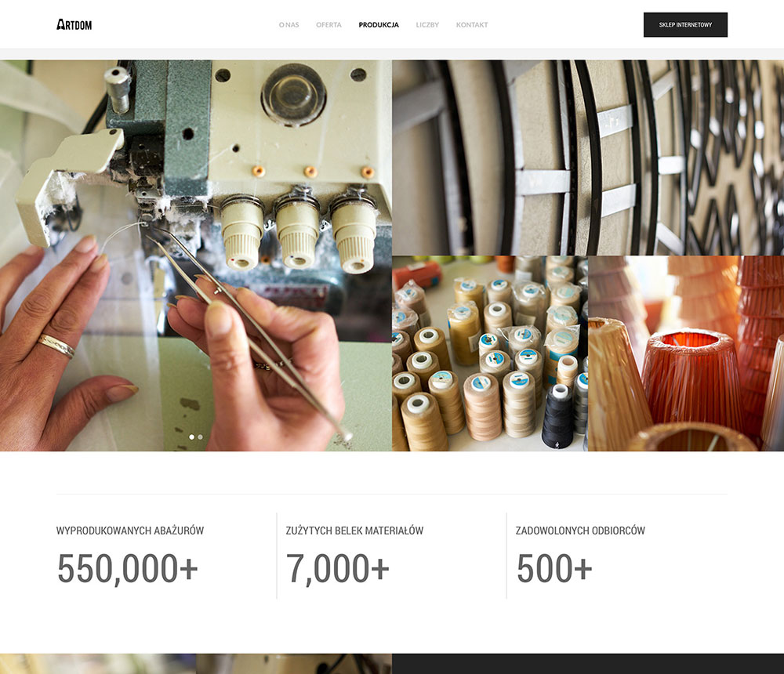This screenshot has width=784, height=674.
Task: Select the ZUŻYTYCH BELEK MATERIAŁÓW heading
Action: click(x=354, y=531)
